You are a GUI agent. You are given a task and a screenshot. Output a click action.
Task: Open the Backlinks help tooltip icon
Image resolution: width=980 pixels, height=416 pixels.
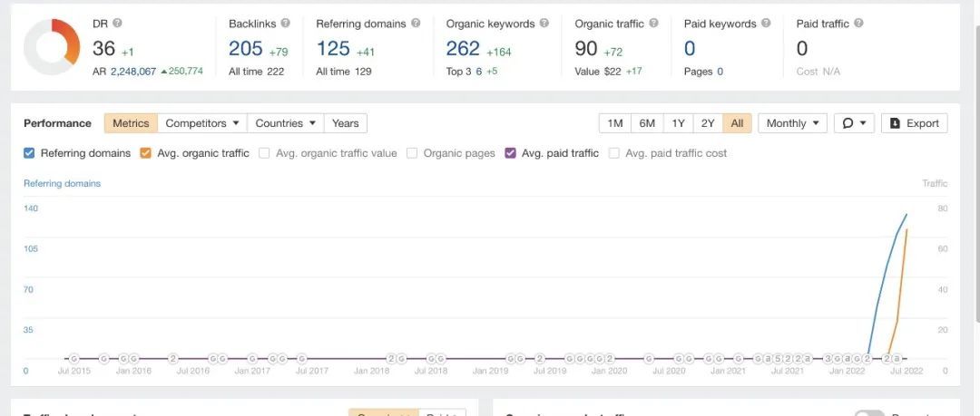coord(286,24)
